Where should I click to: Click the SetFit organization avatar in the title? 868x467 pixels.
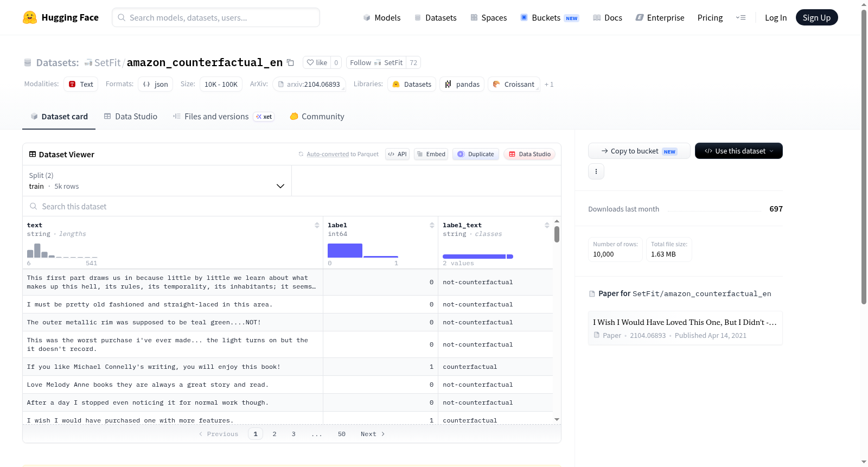pos(88,63)
